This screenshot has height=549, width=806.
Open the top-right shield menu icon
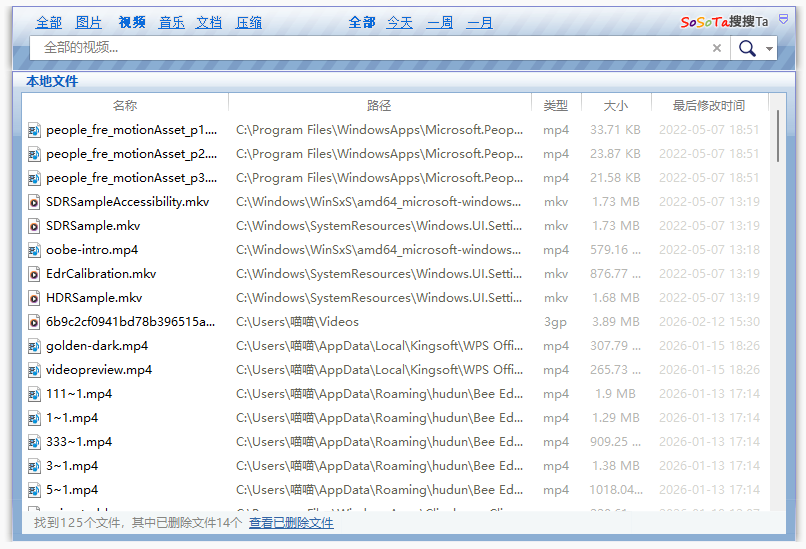click(x=783, y=19)
